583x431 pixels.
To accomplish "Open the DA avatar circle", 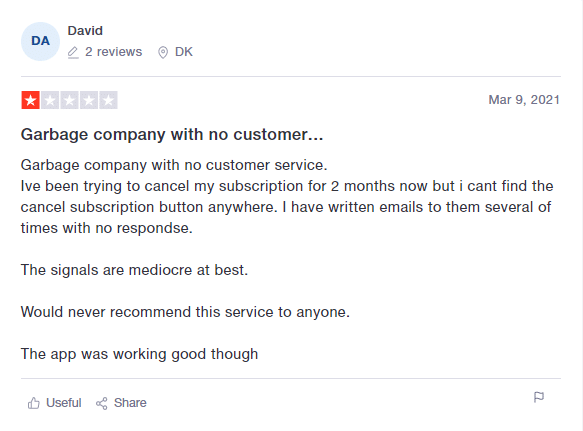I will pyautogui.click(x=40, y=41).
